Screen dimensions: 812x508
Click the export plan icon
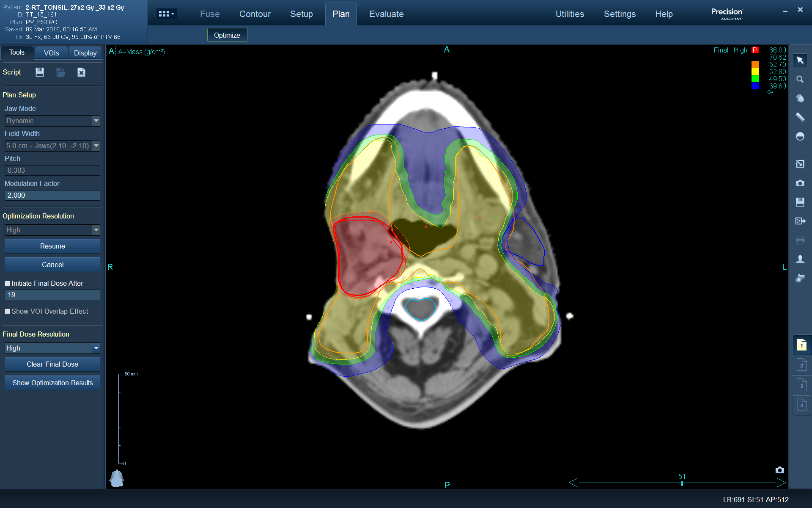[x=800, y=221]
